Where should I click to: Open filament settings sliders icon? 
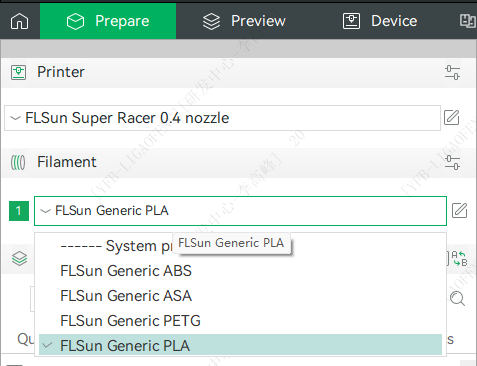[452, 162]
